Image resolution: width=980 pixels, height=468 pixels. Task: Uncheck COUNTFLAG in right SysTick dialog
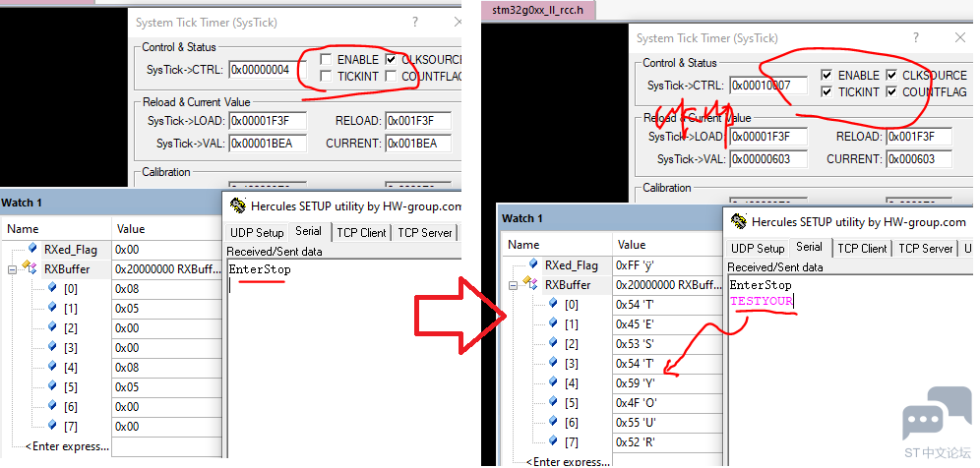tap(891, 91)
